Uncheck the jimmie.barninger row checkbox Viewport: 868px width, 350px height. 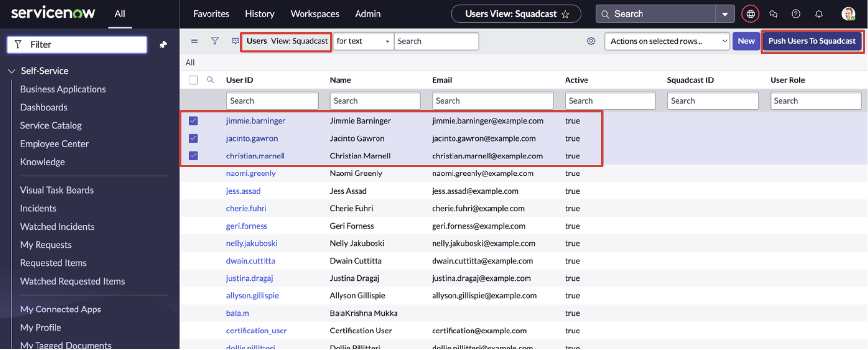[193, 121]
